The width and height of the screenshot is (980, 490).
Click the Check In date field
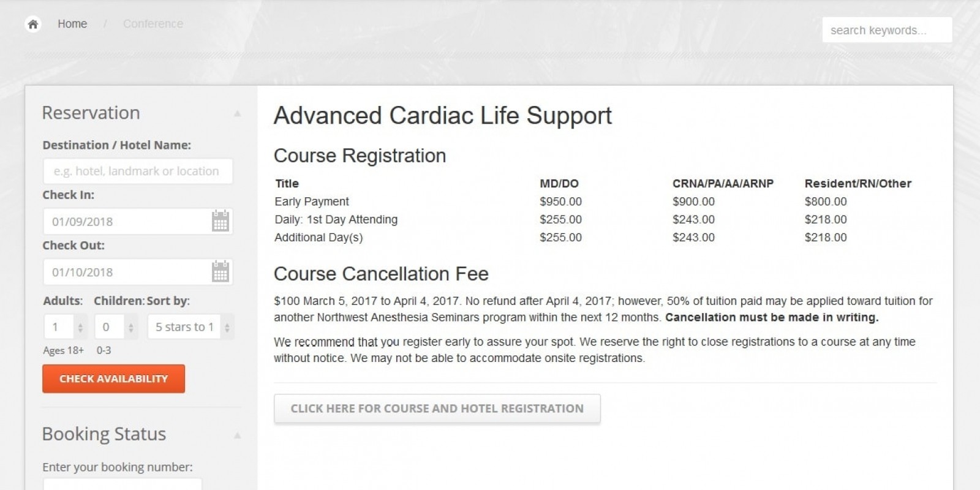(x=126, y=221)
